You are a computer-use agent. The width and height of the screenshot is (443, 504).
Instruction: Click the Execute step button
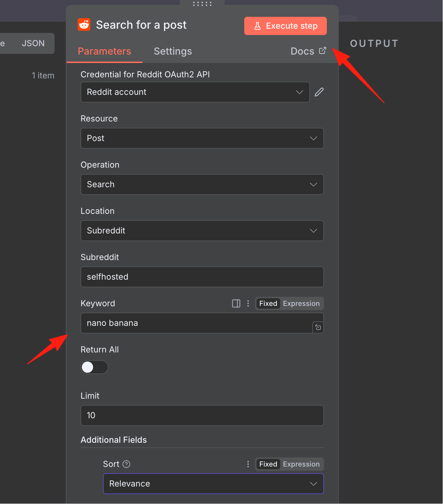(286, 26)
